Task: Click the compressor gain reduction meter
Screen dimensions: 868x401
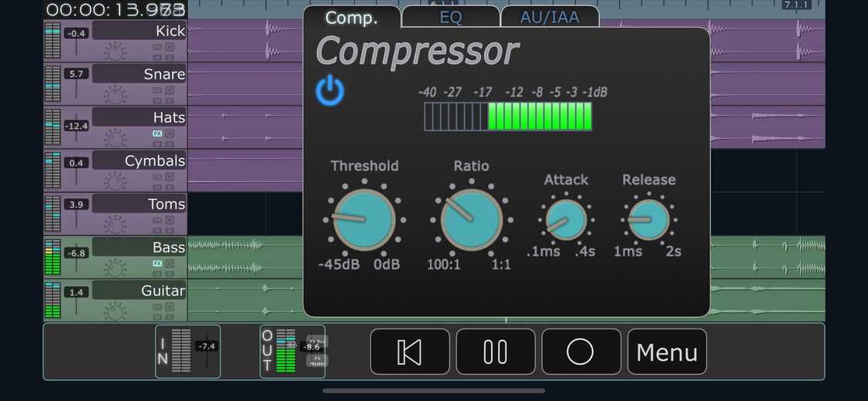Action: point(508,116)
